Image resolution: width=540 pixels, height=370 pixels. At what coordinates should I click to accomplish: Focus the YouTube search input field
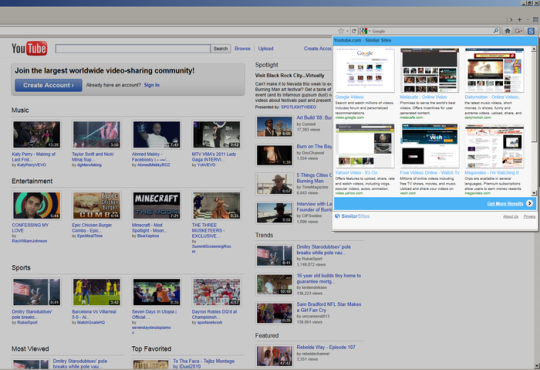point(133,49)
